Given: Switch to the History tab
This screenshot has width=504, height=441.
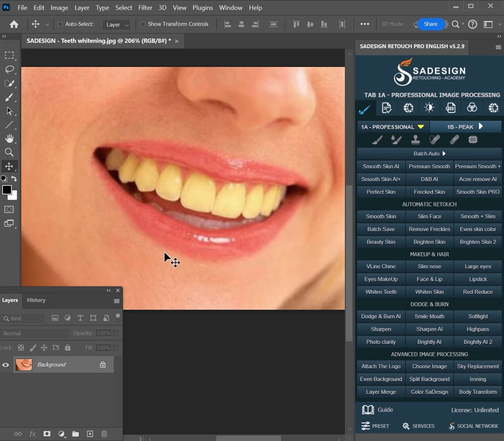Looking at the screenshot, I should click(36, 300).
